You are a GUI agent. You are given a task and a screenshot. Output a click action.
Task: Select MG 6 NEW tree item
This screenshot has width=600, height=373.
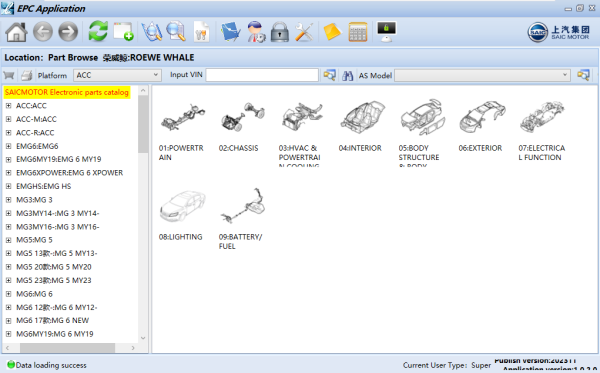[52, 321]
